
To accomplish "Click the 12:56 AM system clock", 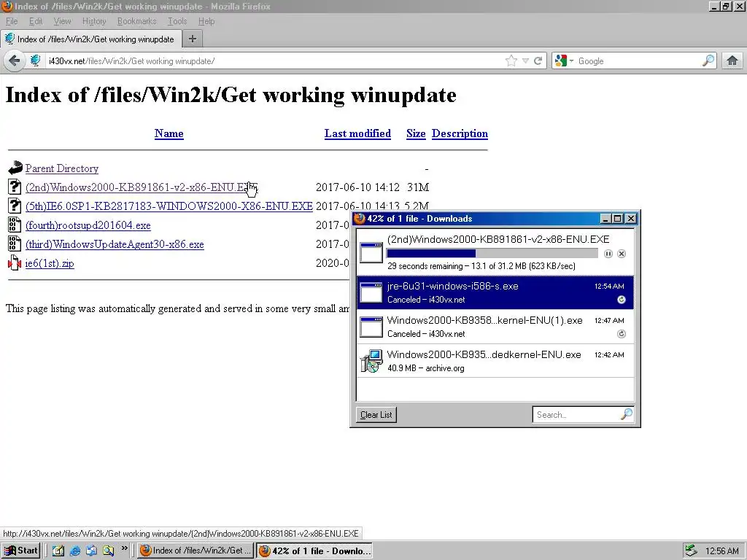I will point(721,551).
